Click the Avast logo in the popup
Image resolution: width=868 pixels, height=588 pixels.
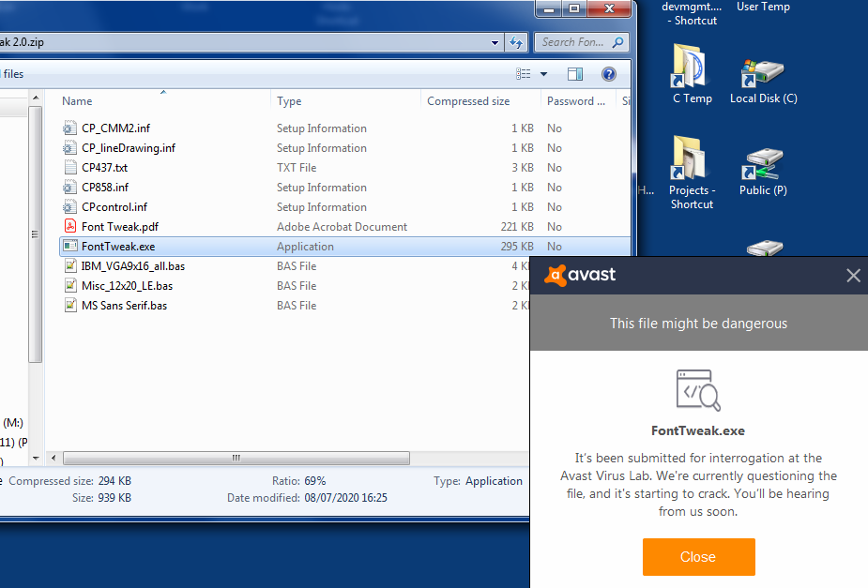click(x=580, y=275)
